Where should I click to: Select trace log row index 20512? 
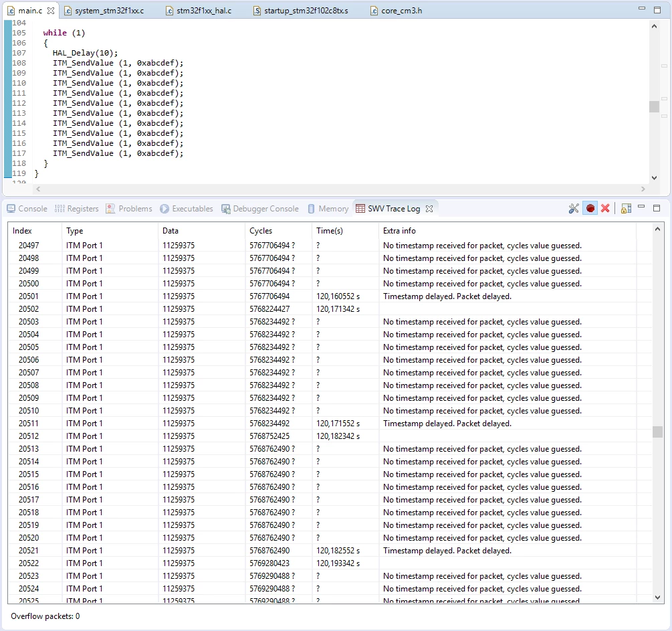tap(322, 436)
